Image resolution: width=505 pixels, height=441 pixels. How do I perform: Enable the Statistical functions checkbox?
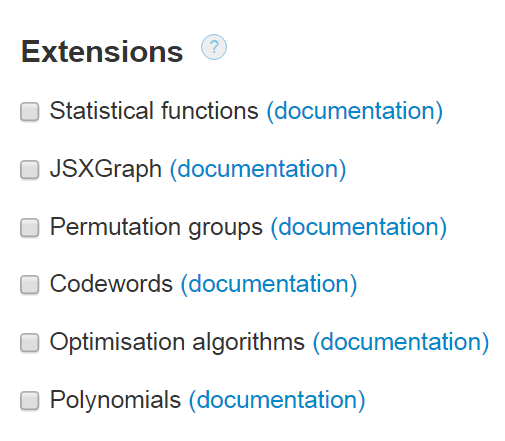(30, 112)
